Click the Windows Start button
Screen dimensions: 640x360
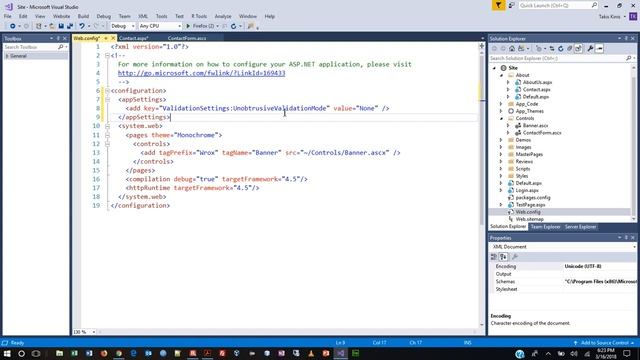(x=7, y=353)
